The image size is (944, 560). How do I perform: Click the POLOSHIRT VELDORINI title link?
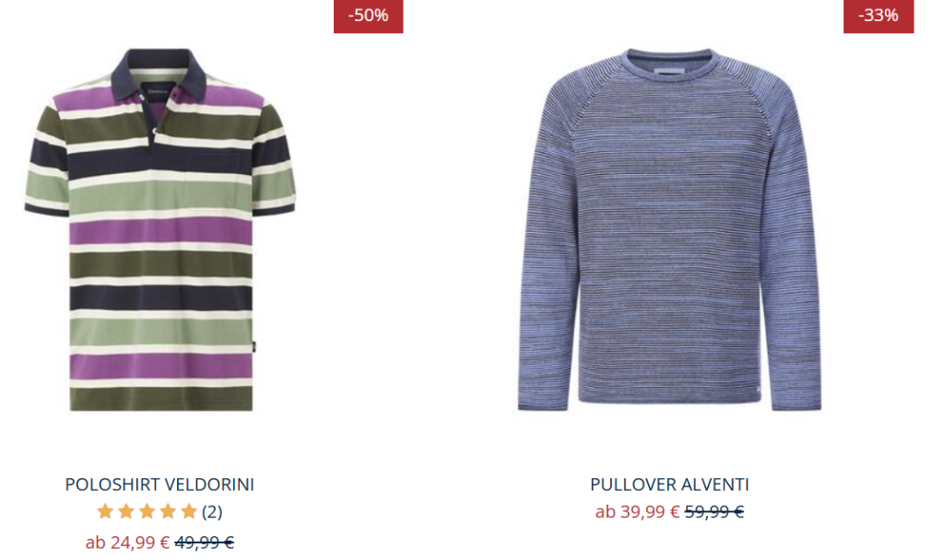(159, 484)
